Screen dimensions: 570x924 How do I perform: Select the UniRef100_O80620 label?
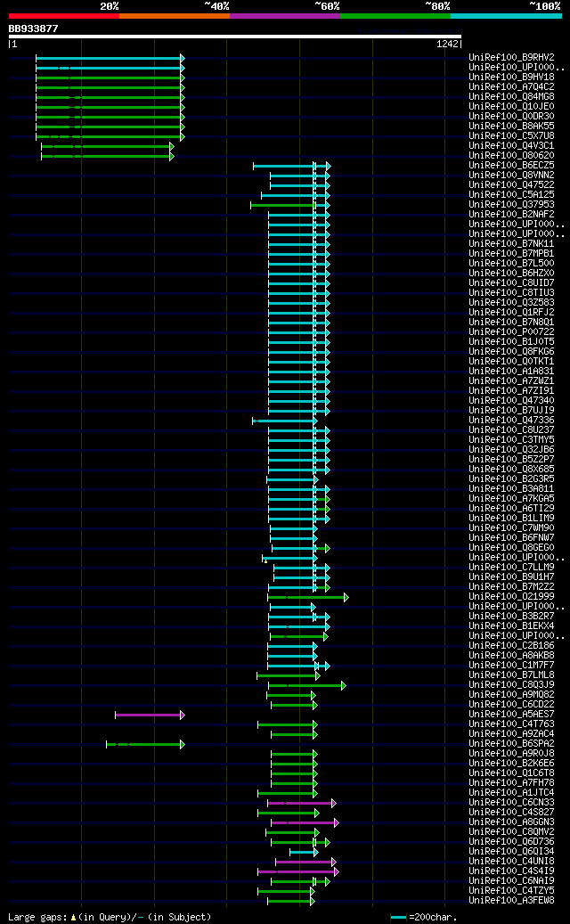[x=511, y=155]
